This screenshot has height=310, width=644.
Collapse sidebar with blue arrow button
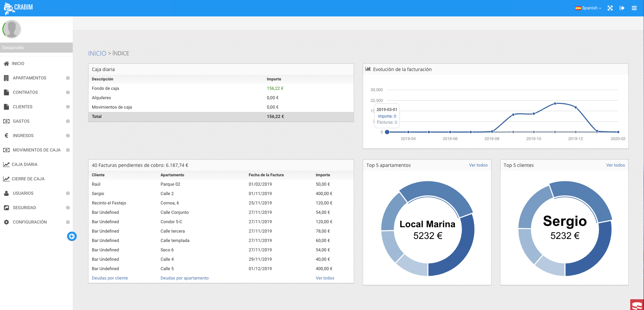click(x=72, y=236)
